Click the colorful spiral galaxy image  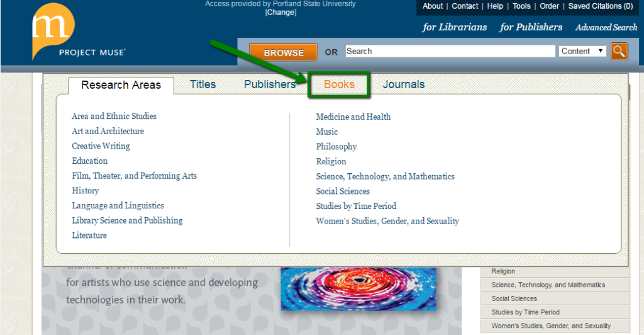[358, 288]
